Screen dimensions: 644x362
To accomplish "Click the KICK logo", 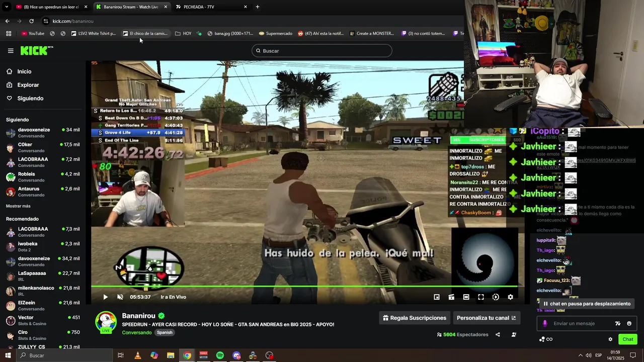I will (36, 50).
